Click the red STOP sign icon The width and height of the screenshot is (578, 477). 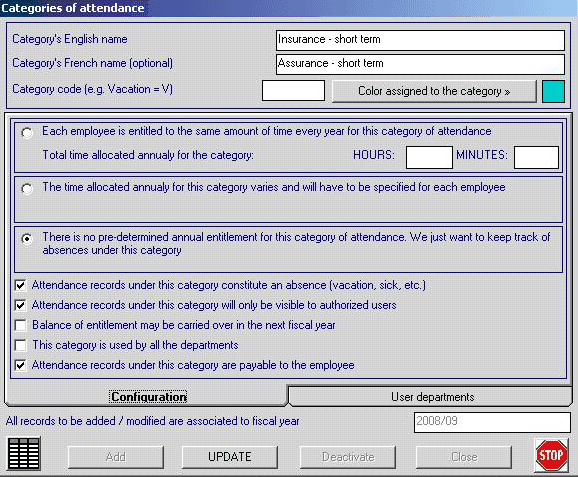point(551,455)
